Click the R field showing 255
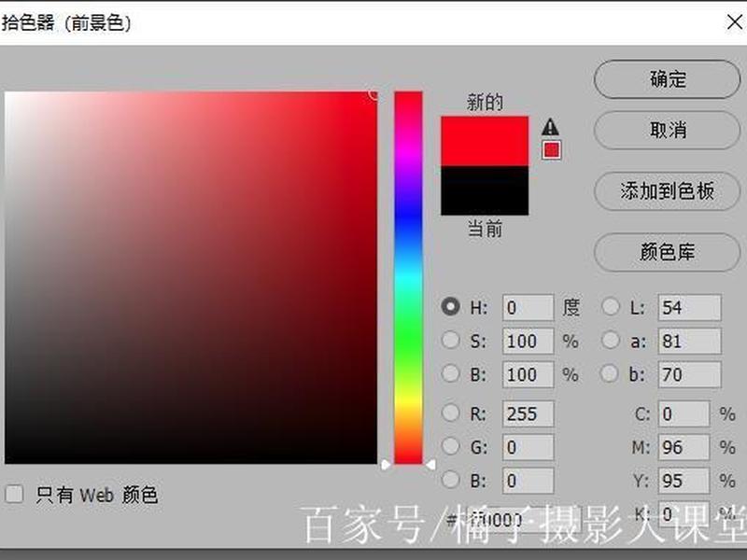The image size is (747, 560). (528, 413)
